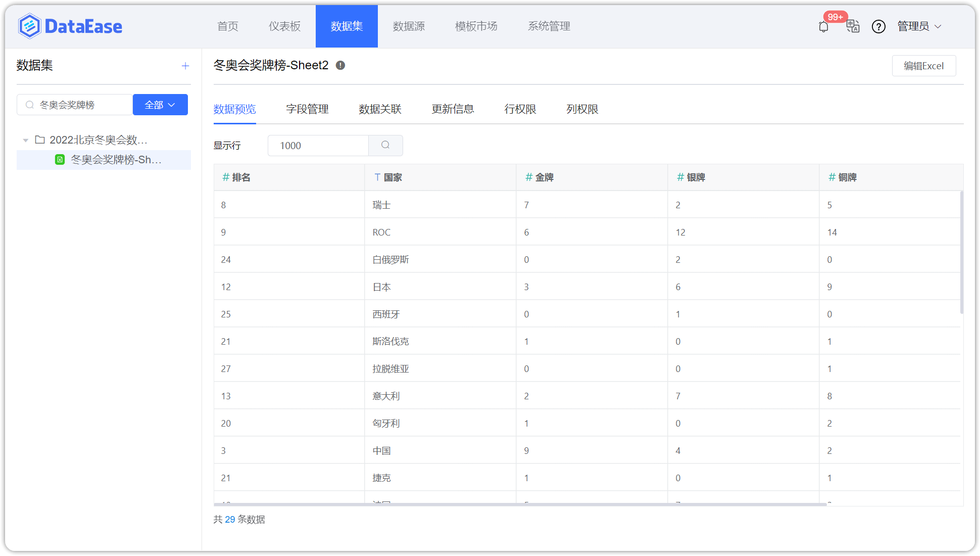Click the notification bell icon
Screen dimensions: 980x556
coord(823,27)
